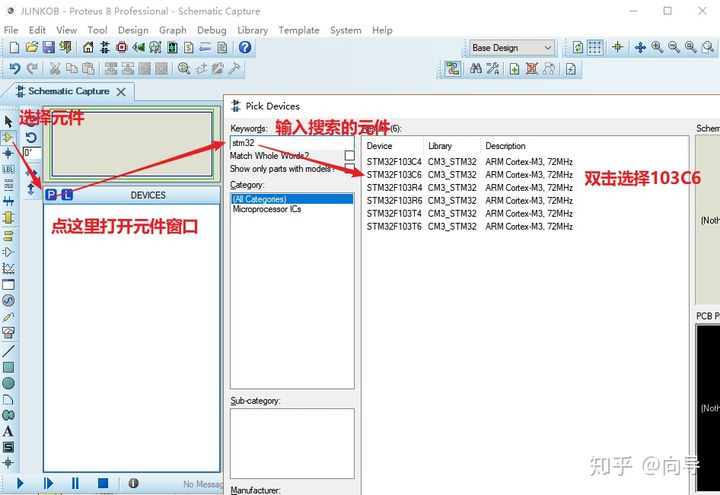Click the Library column header
Image resolution: width=720 pixels, height=495 pixels.
(440, 146)
